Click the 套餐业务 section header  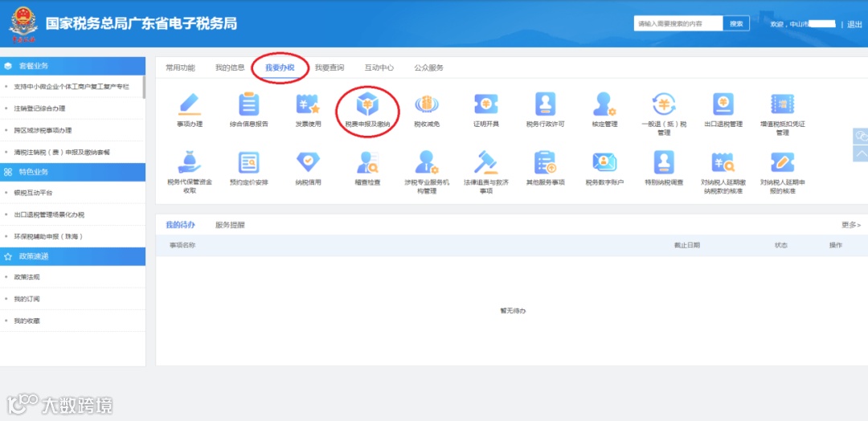tap(72, 66)
